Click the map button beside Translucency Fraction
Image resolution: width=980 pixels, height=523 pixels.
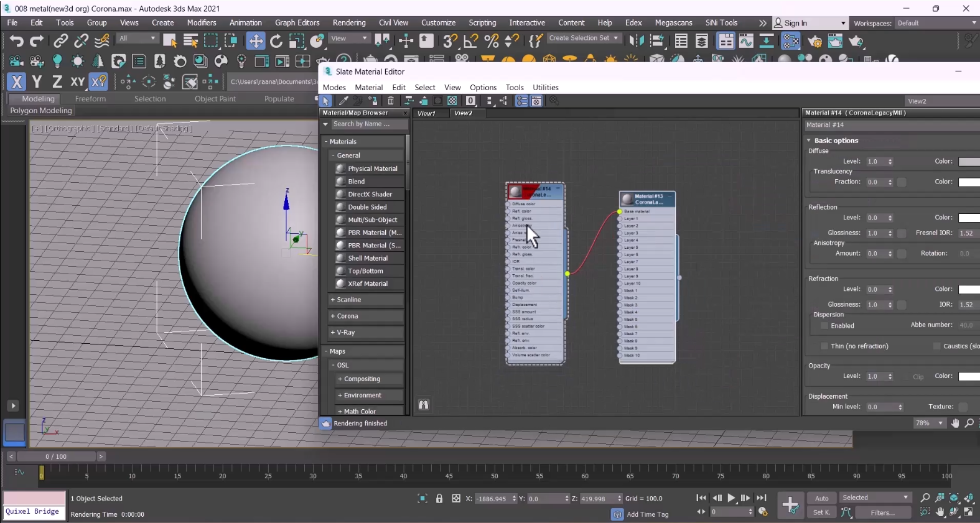pos(902,182)
